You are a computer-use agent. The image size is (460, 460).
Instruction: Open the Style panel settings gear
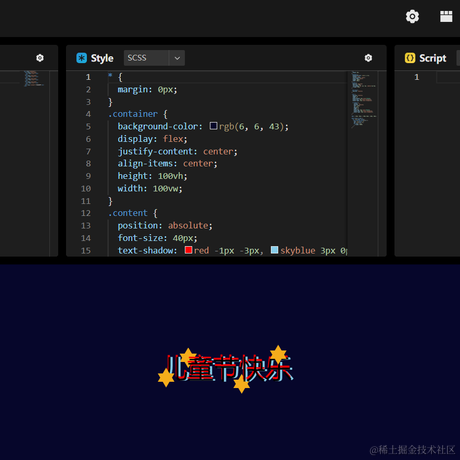[368, 58]
